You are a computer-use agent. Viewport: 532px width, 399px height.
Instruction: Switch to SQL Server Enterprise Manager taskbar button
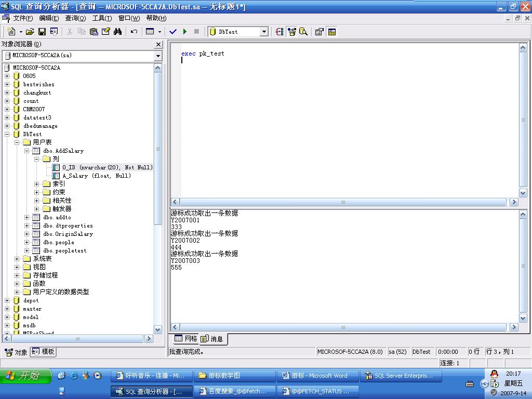pyautogui.click(x=401, y=376)
